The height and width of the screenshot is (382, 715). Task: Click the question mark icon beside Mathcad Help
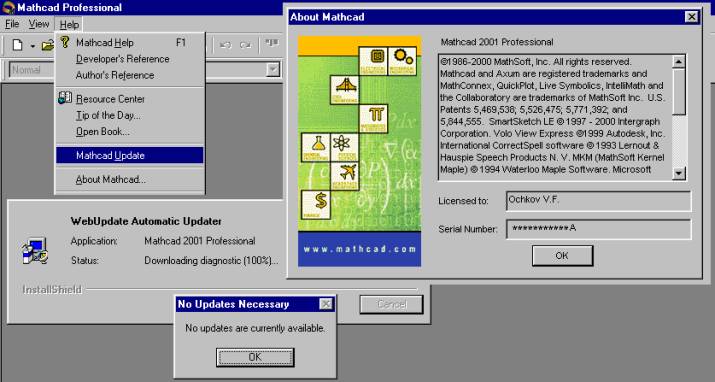[x=65, y=42]
